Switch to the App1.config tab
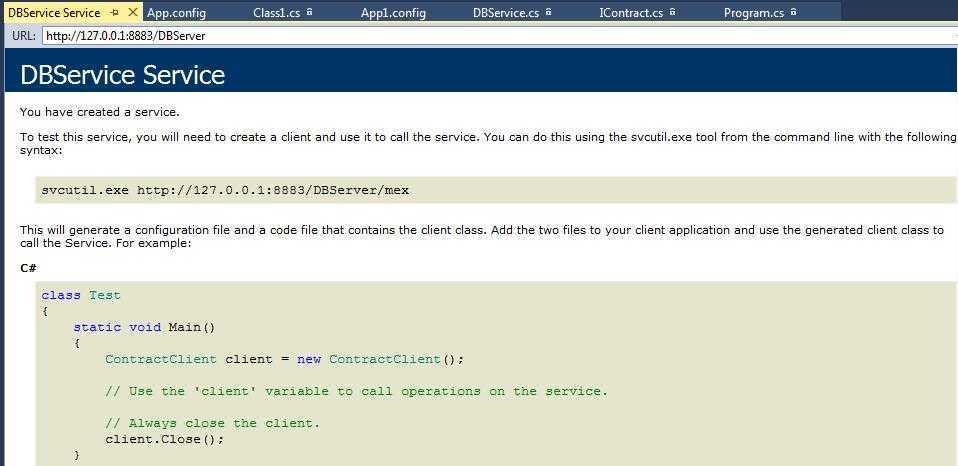Image resolution: width=958 pixels, height=466 pixels. (x=393, y=13)
